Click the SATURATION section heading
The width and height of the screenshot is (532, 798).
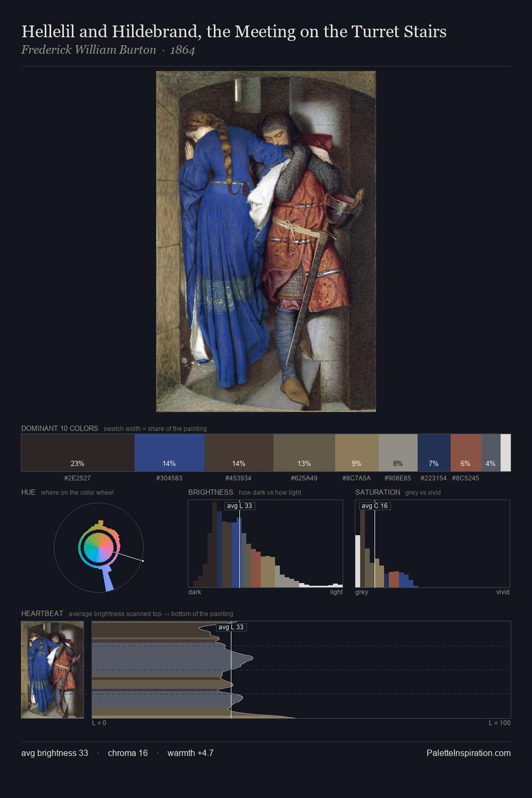coord(378,492)
